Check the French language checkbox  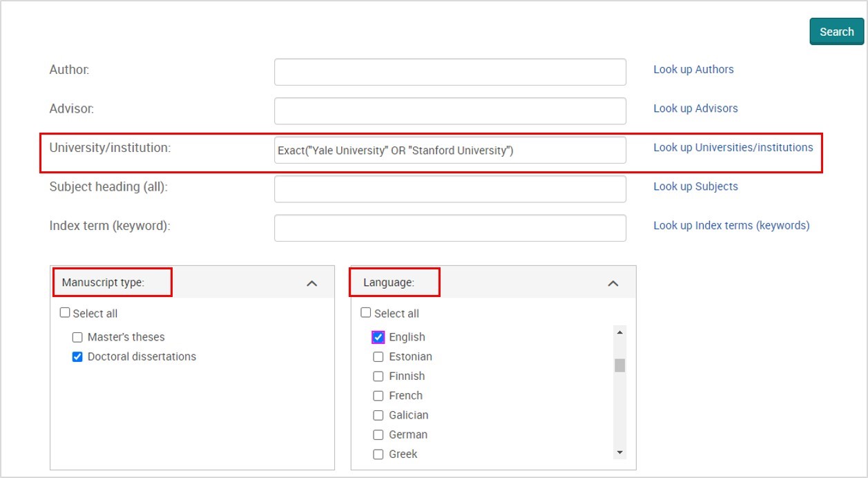[x=378, y=396]
